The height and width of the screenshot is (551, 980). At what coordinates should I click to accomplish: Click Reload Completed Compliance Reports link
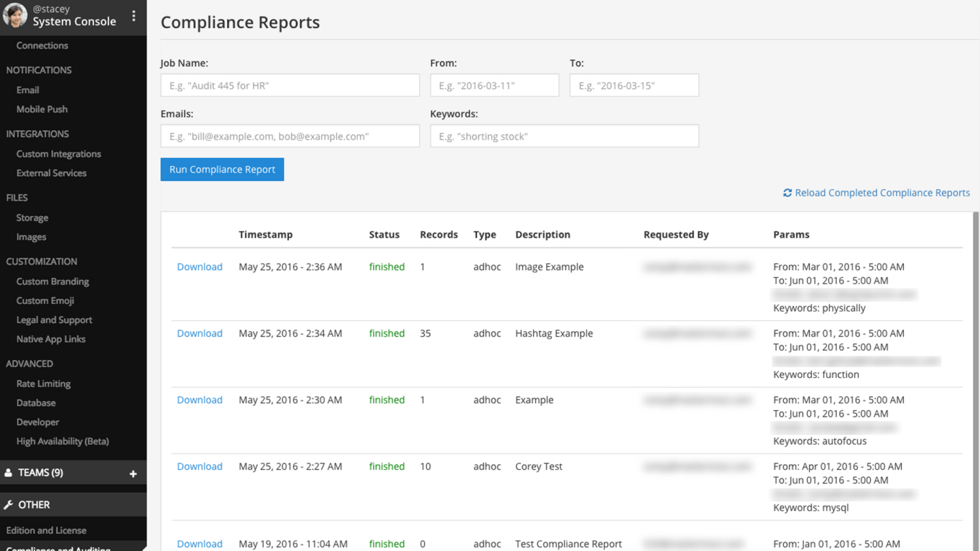882,193
